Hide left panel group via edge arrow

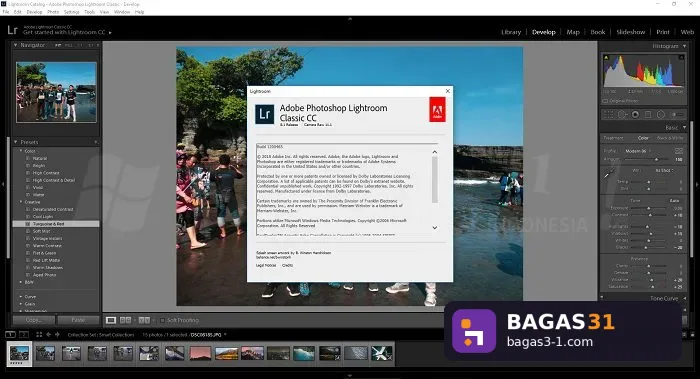point(3,184)
